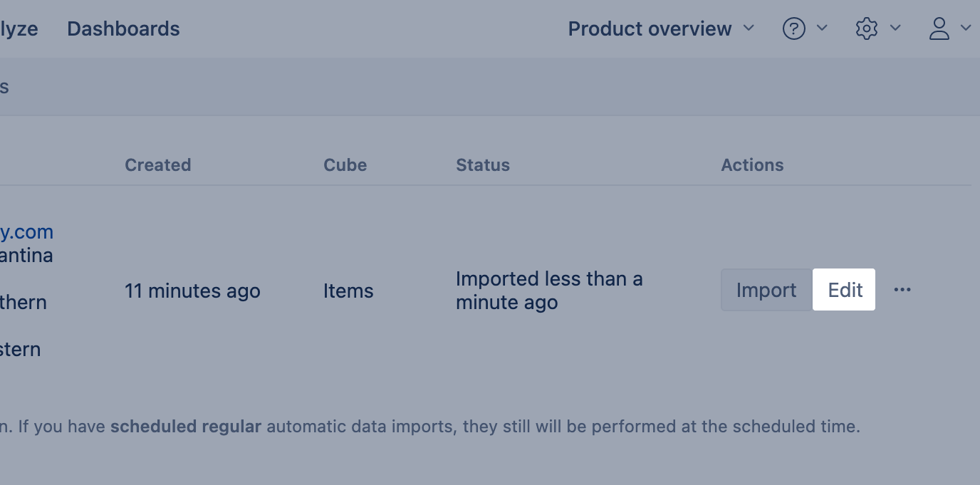Click the arrow next to Product overview

pyautogui.click(x=749, y=28)
